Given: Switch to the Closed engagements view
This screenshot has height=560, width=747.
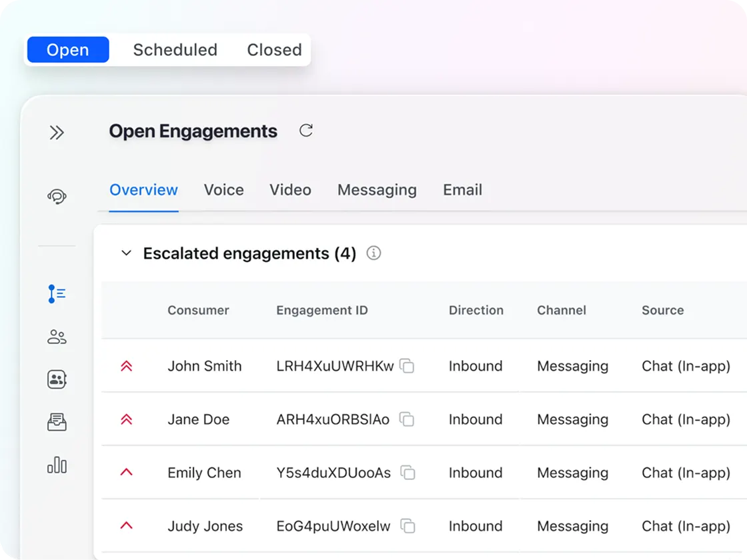Looking at the screenshot, I should (x=274, y=49).
